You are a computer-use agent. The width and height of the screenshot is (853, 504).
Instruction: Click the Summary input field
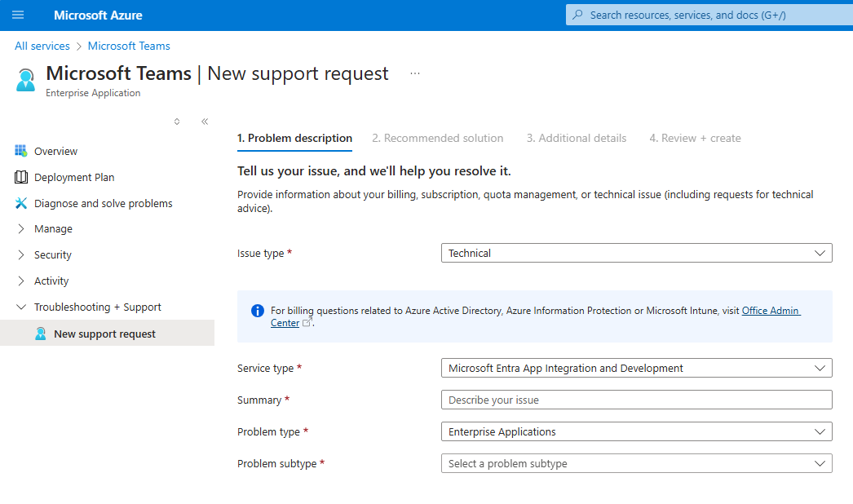click(636, 400)
